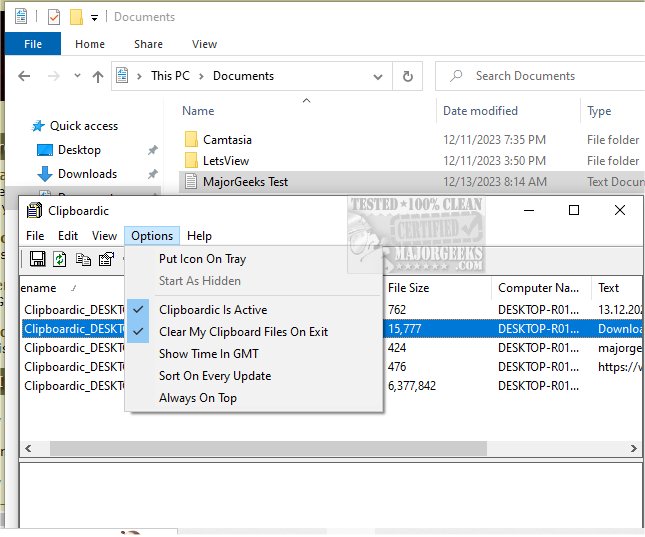645x537 pixels.
Task: Click the Properties checkmark quick access icon
Action: click(54, 17)
